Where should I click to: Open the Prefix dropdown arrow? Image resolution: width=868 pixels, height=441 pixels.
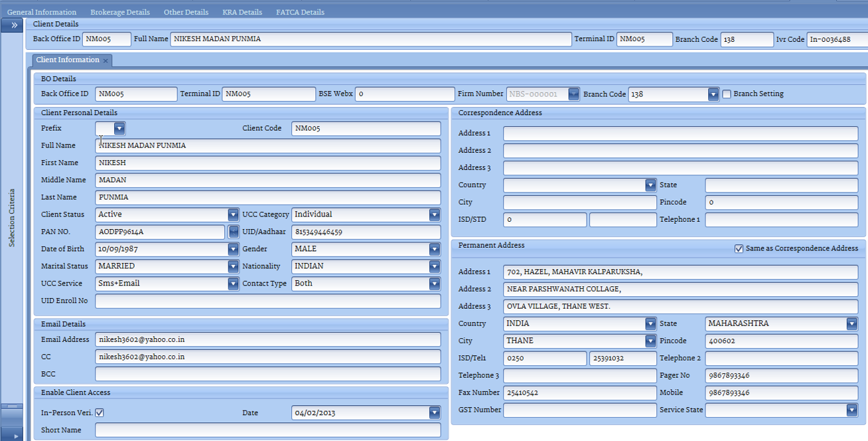click(x=119, y=128)
